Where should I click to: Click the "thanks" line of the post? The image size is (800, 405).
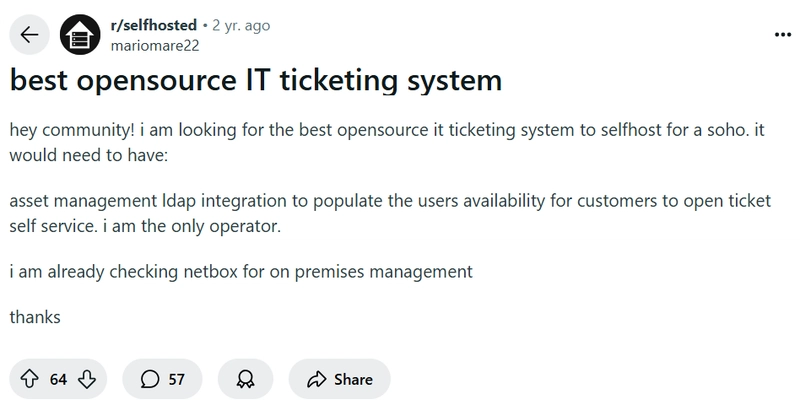(x=35, y=317)
